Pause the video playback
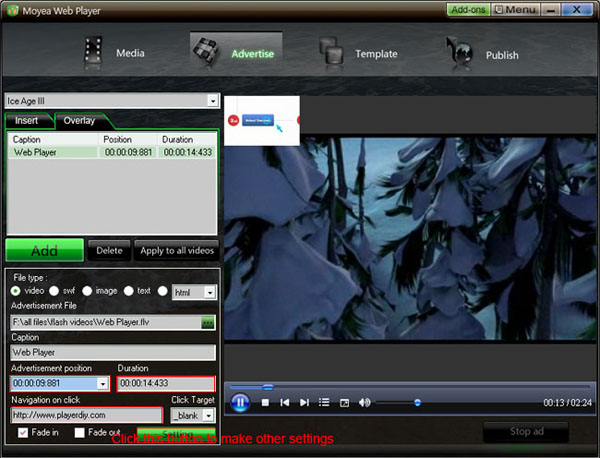 coord(240,403)
